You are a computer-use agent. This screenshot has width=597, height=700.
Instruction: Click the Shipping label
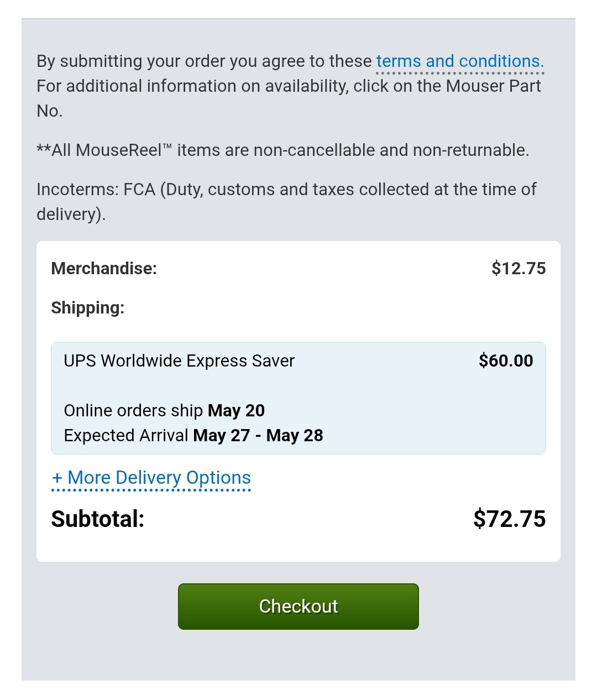[88, 307]
